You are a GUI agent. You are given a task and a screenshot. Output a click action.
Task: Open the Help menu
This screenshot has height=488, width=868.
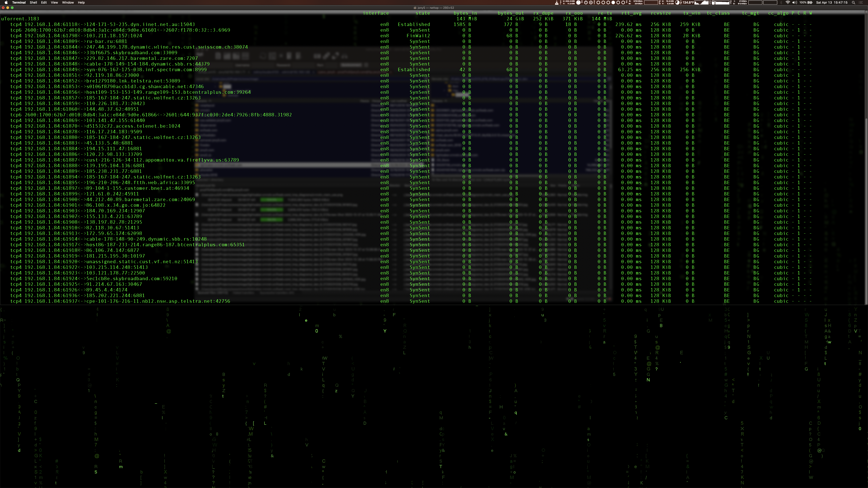tap(81, 2)
